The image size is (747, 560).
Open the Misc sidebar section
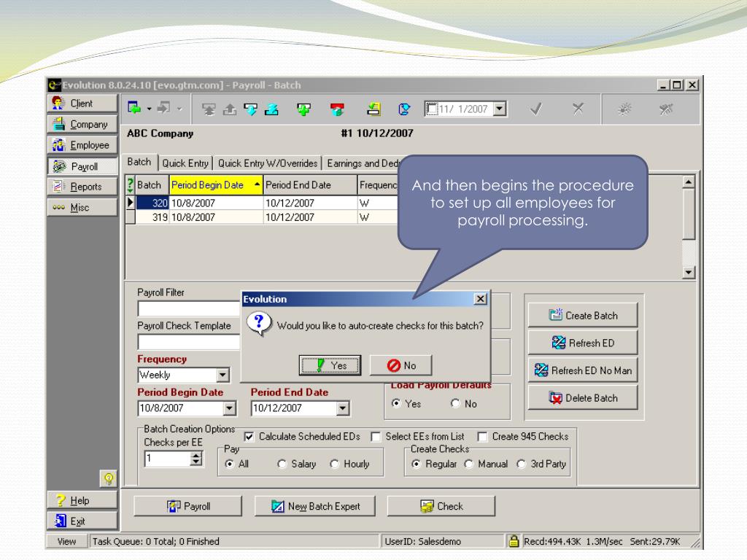point(82,207)
